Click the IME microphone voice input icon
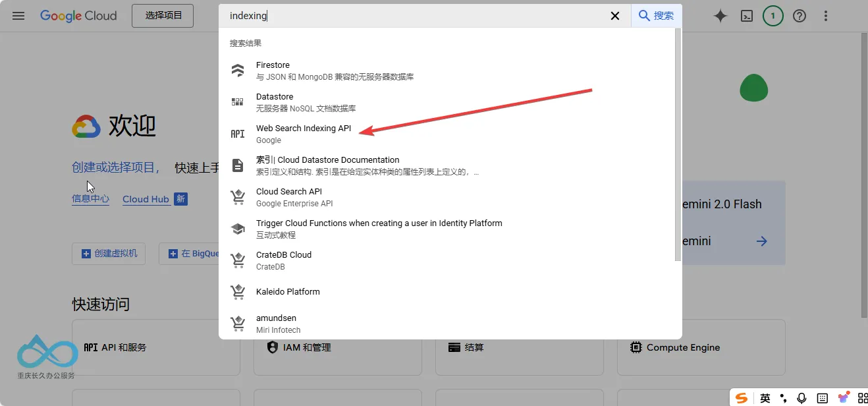868x406 pixels. click(801, 398)
